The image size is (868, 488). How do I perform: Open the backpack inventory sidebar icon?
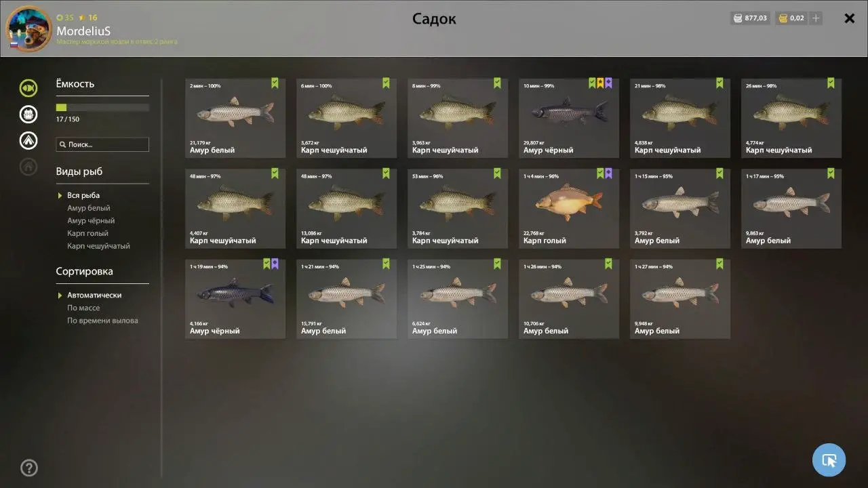28,115
